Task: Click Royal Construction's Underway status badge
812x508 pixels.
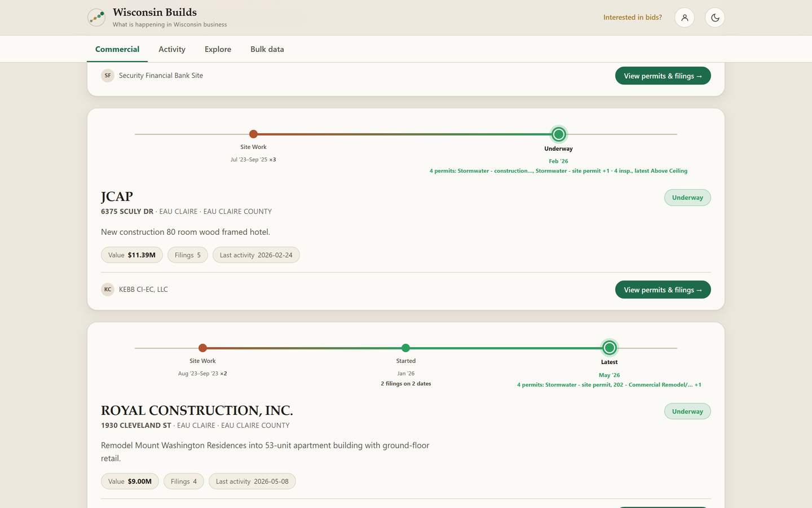Action: 687,411
